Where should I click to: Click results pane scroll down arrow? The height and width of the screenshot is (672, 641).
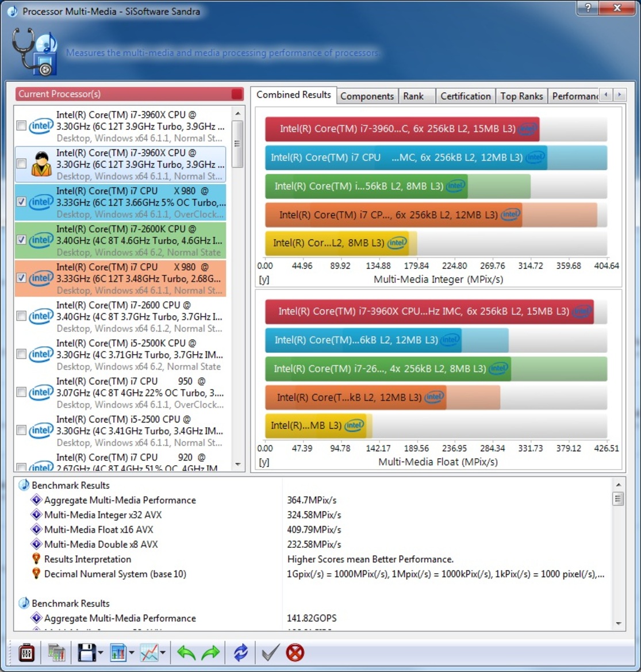[x=618, y=624]
